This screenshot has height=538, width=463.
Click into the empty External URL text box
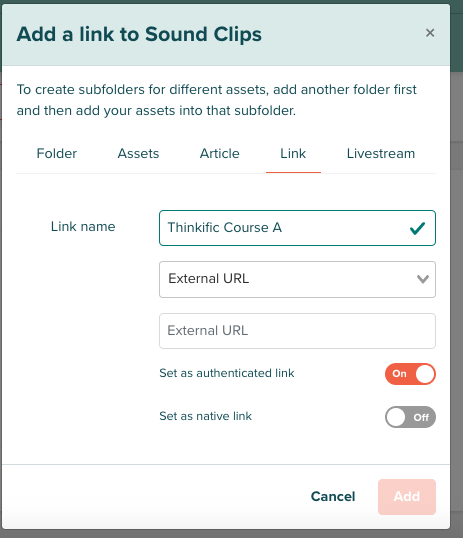pos(297,331)
